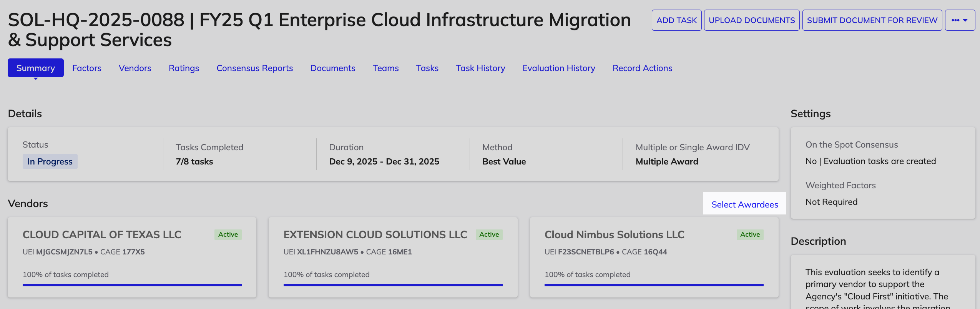Go to the Record Actions tab
This screenshot has height=309, width=980.
[643, 68]
